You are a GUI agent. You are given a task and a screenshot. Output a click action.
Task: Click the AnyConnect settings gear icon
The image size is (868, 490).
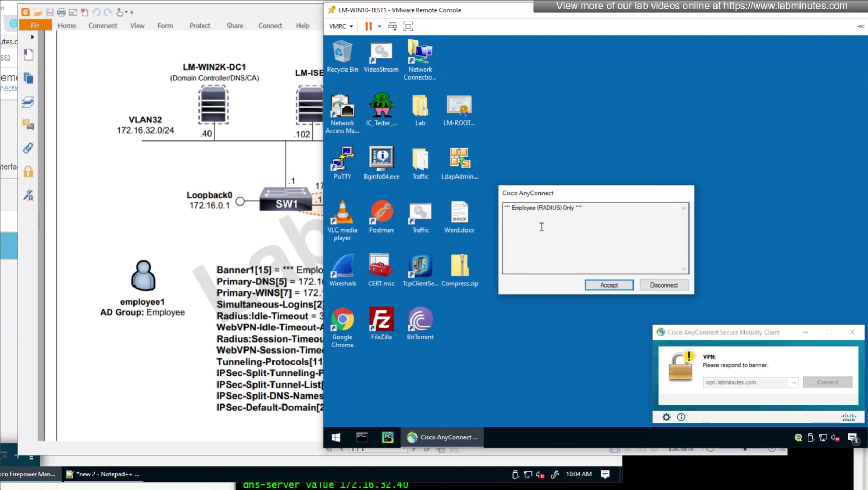666,417
